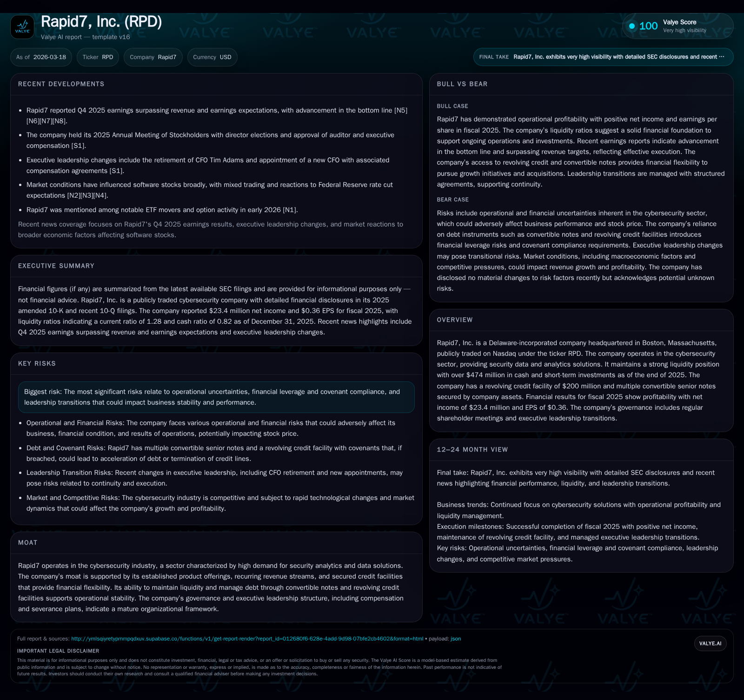Click the 'Valye AI report — template v16' subtitle

(x=86, y=37)
